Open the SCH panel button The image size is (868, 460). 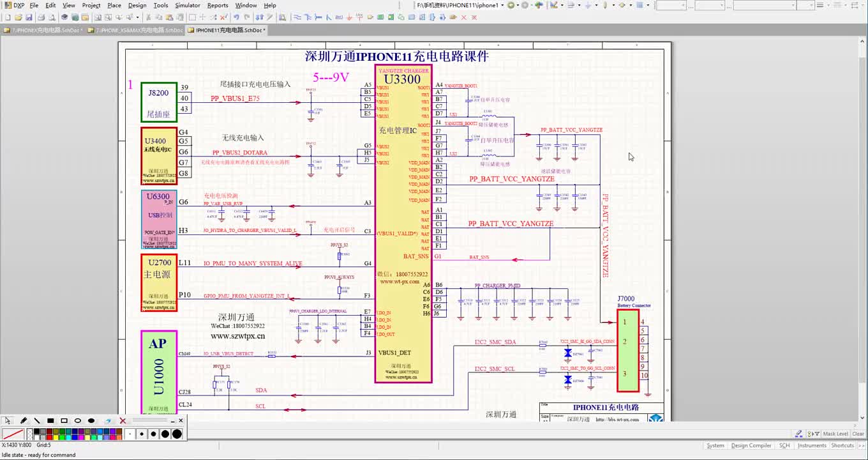[x=784, y=445]
